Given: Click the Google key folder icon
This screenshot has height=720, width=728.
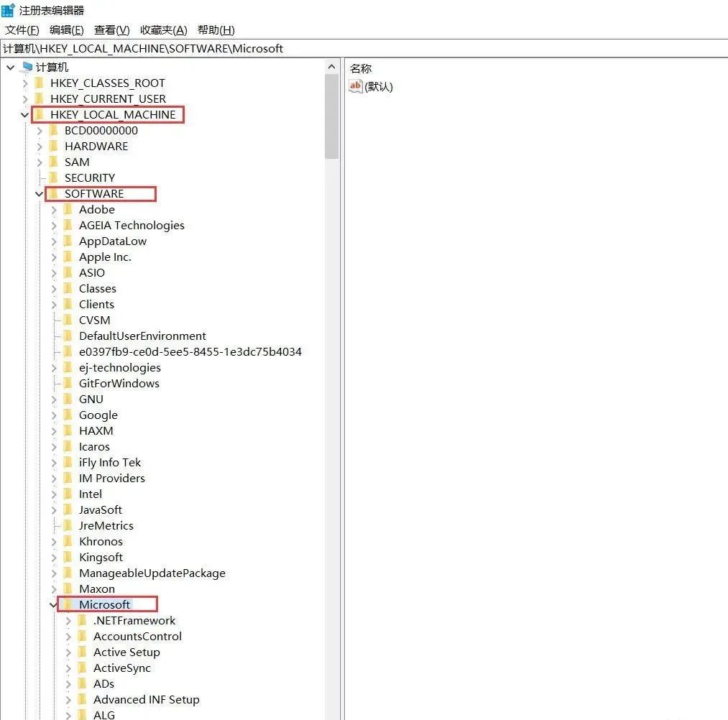Looking at the screenshot, I should (68, 415).
